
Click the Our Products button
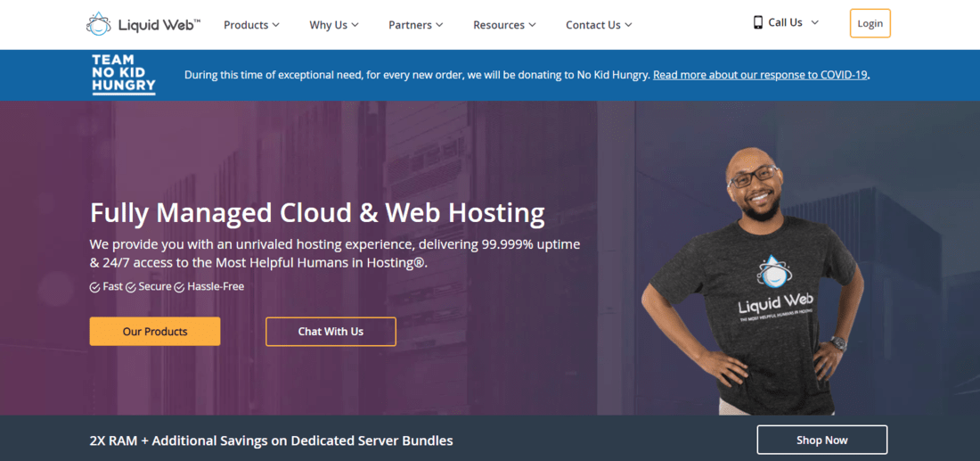(x=155, y=332)
